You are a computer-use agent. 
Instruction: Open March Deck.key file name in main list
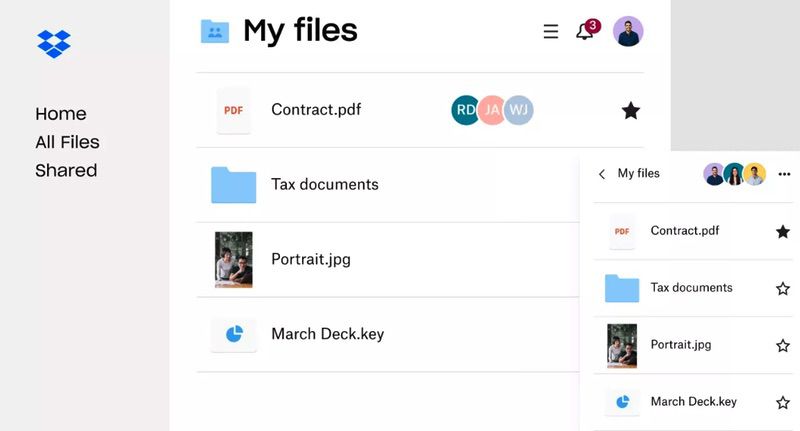(328, 334)
